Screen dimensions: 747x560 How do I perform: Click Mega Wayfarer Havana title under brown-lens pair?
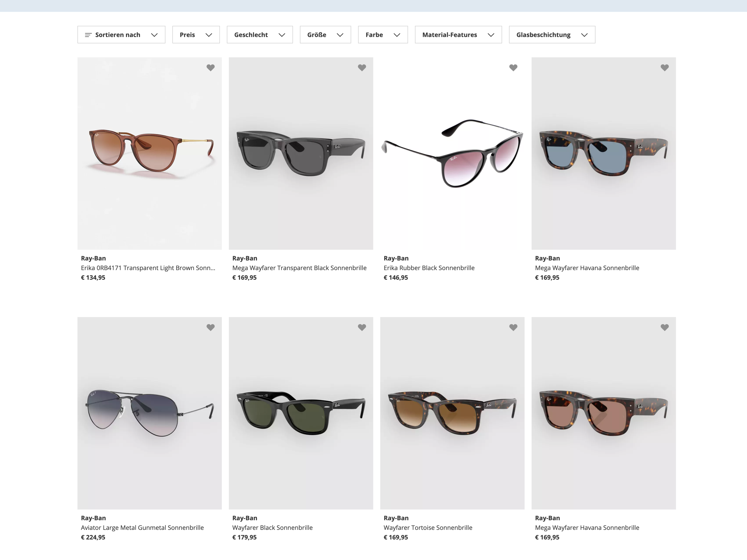[x=587, y=528]
